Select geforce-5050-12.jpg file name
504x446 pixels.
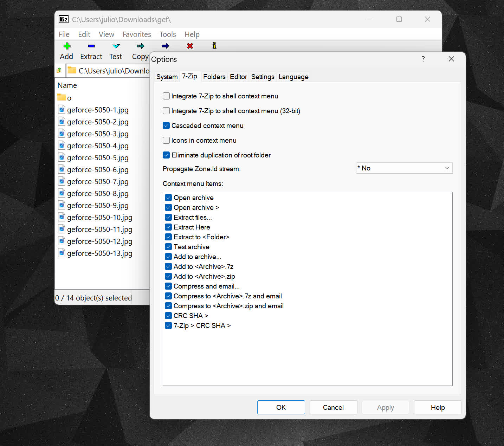tap(100, 241)
